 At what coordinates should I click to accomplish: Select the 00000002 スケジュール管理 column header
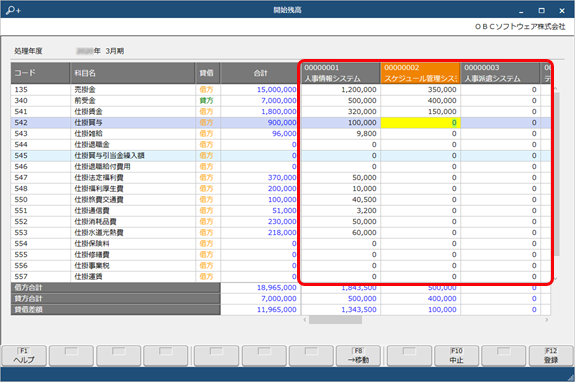pyautogui.click(x=420, y=73)
